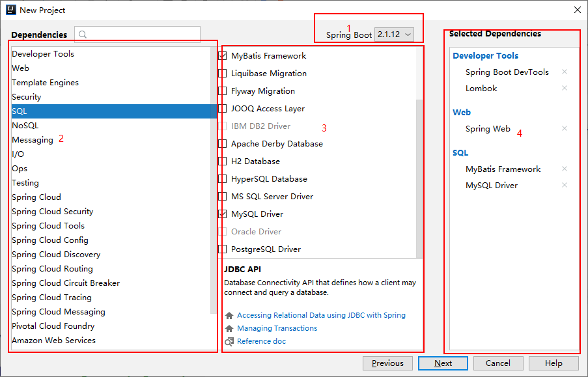588x377 pixels.
Task: Click the Dependencies search input field
Action: (x=137, y=35)
